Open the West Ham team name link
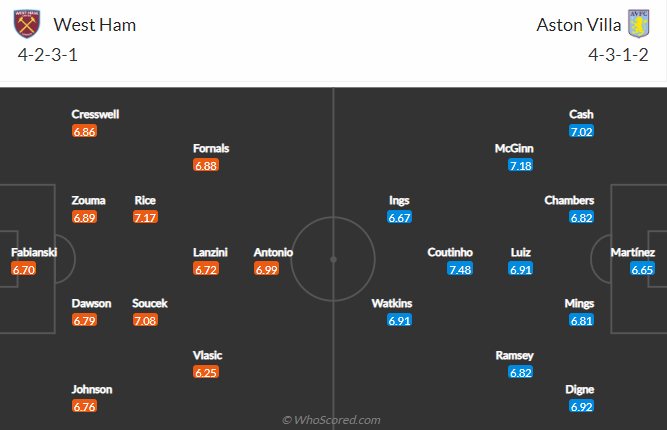Viewport: 667px width, 430px height. [x=94, y=25]
